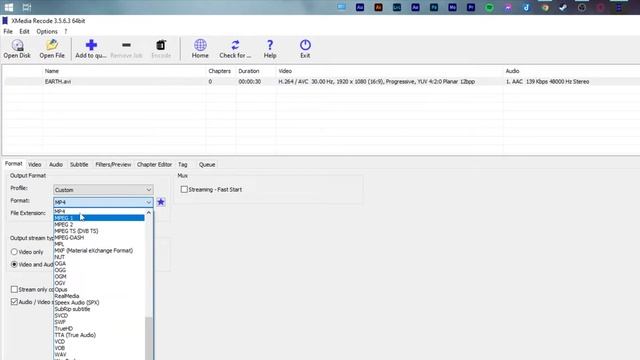The height and width of the screenshot is (360, 640).
Task: Enable the Streaming - Fast Start checkbox
Action: [x=184, y=189]
